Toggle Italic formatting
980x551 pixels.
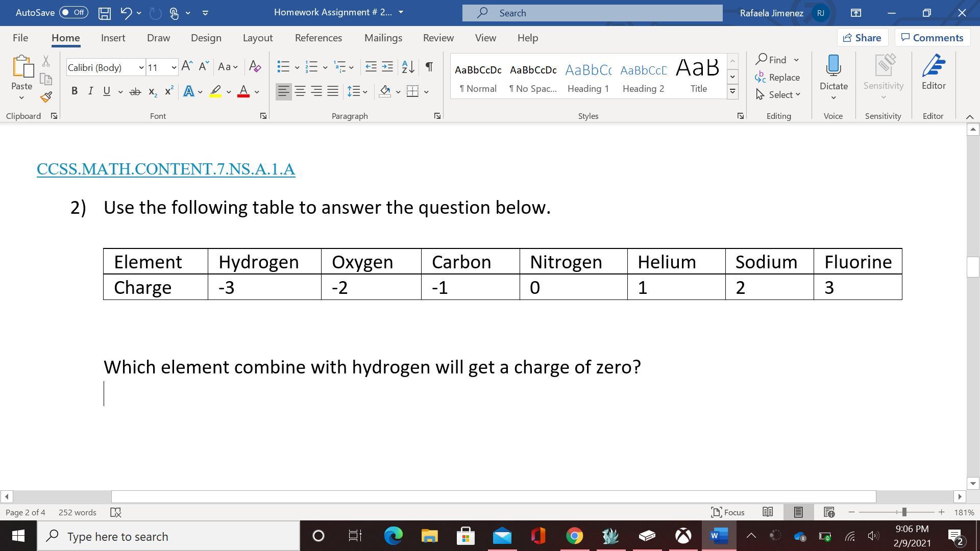point(90,91)
